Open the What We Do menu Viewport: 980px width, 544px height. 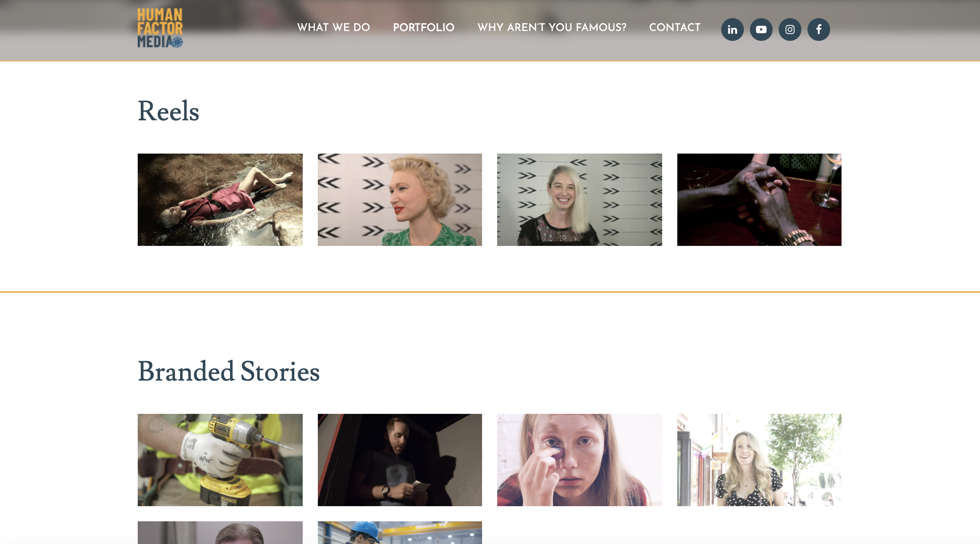333,27
